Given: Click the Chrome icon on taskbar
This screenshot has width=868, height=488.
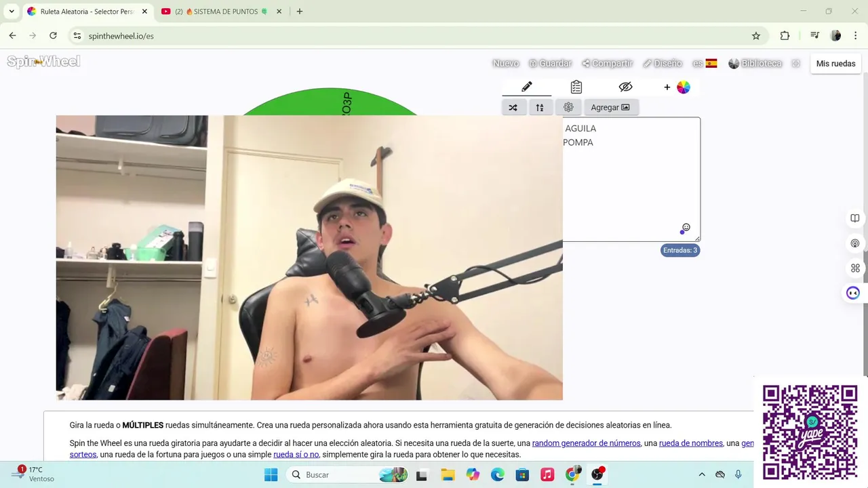Looking at the screenshot, I should coord(572,474).
